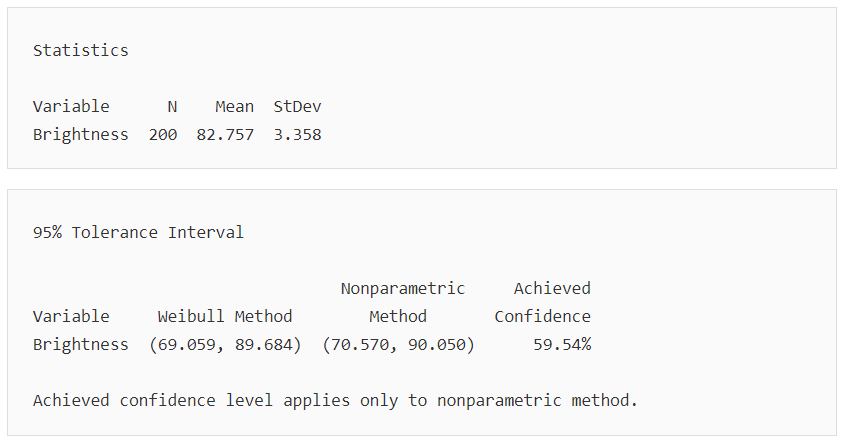Click the standard deviation value 3.358
This screenshot has height=441, width=844.
(x=297, y=135)
